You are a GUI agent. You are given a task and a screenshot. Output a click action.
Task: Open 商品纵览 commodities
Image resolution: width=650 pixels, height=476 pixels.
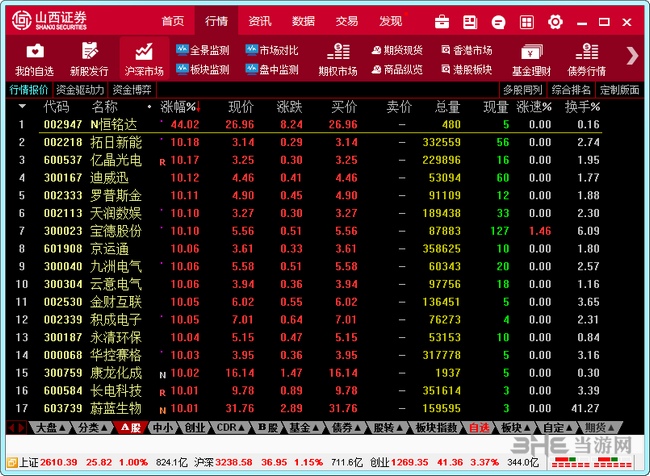[x=397, y=69]
